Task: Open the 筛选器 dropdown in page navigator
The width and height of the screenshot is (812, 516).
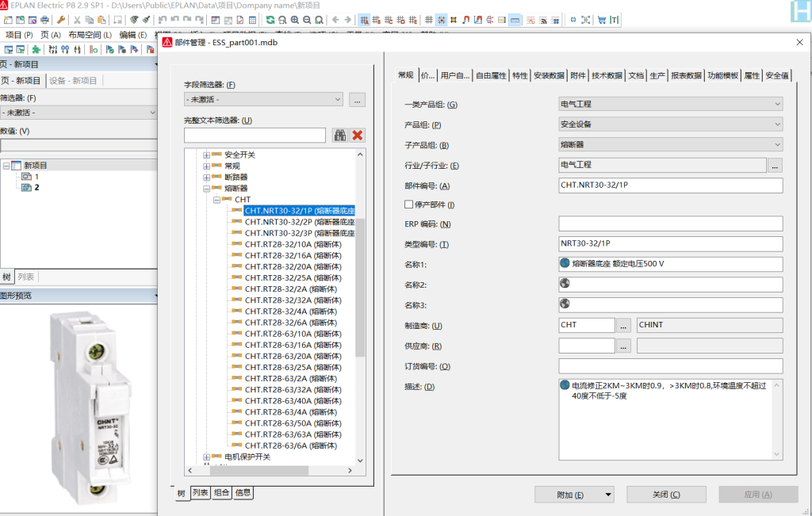Action: 79,113
